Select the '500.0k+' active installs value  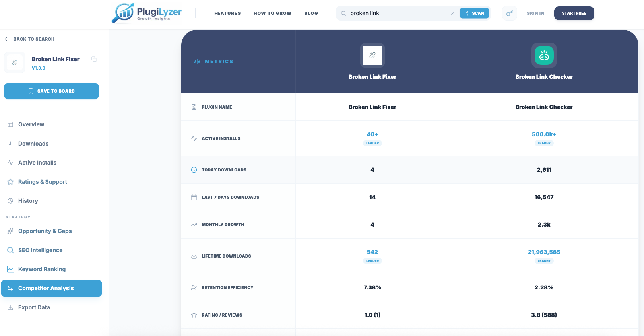[544, 134]
